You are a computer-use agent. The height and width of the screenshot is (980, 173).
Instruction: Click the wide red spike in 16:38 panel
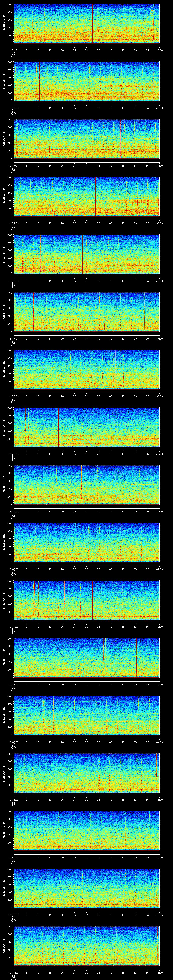coord(58,427)
